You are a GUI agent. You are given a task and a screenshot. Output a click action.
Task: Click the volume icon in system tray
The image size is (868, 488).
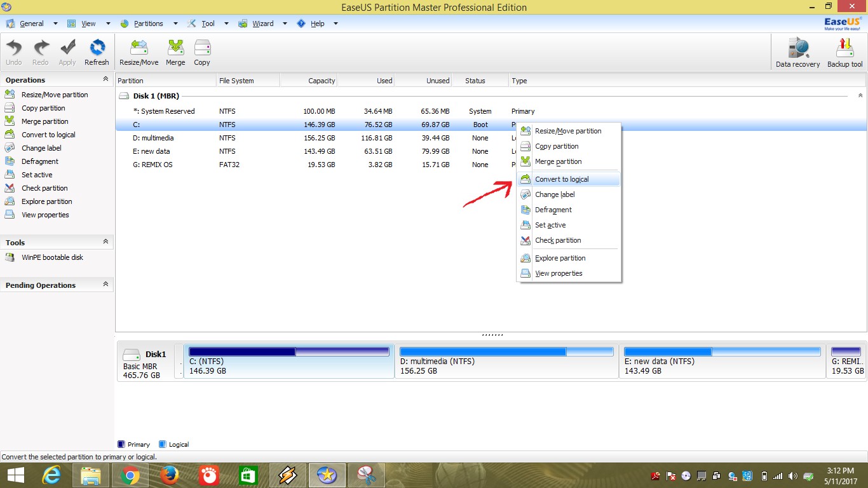click(793, 476)
